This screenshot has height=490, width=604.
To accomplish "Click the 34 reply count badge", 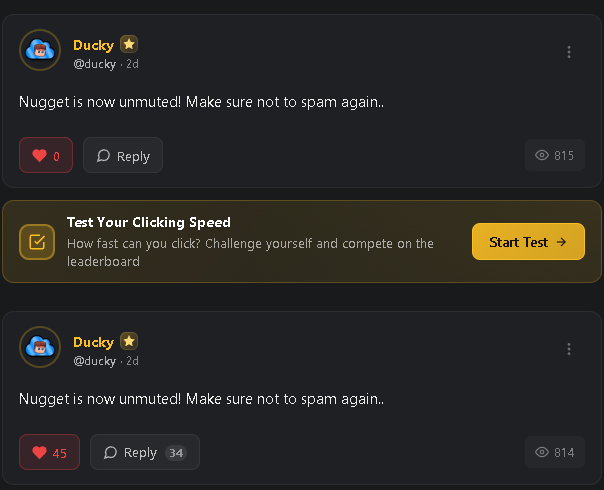I will [x=176, y=452].
